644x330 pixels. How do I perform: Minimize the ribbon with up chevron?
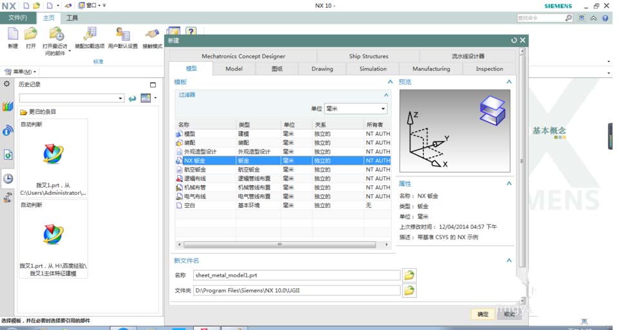[594, 18]
